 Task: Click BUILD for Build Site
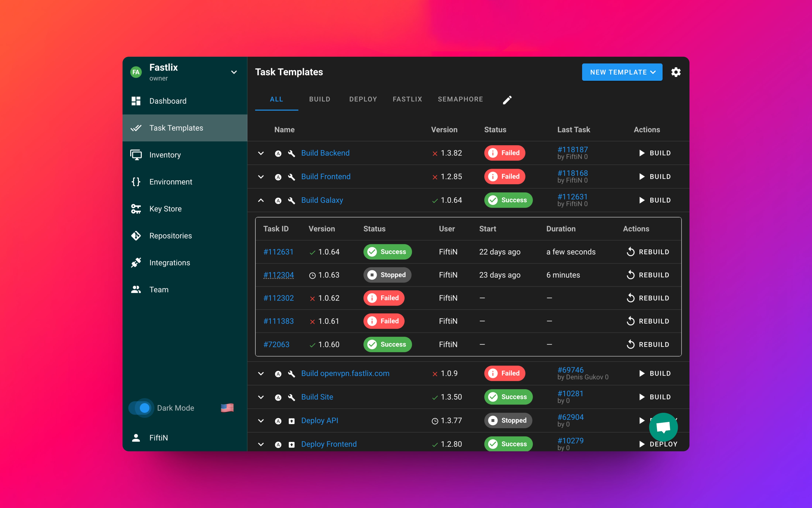pos(655,397)
